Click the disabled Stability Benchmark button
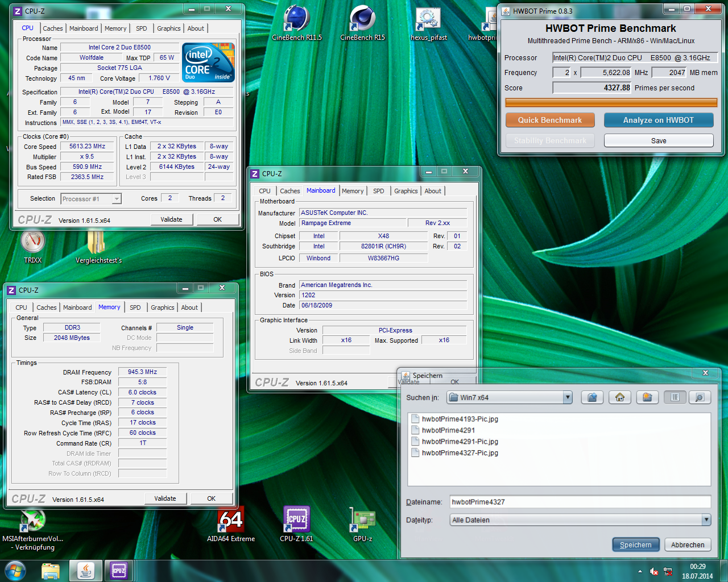 coord(550,140)
